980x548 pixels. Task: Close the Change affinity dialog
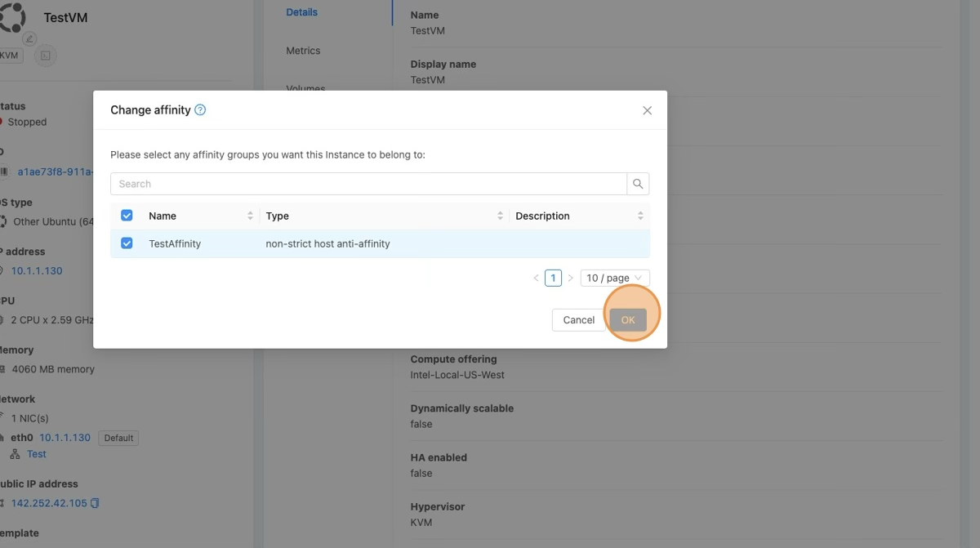647,110
